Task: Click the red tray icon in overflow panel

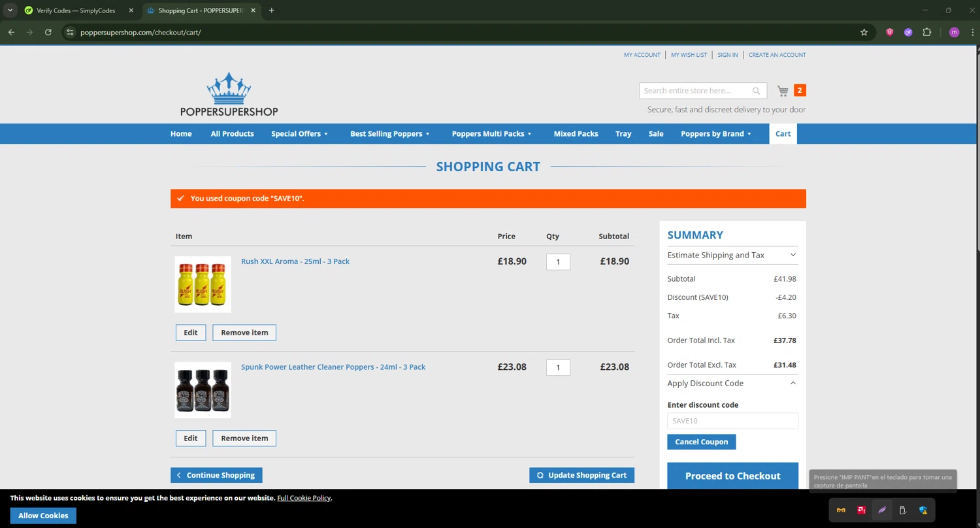Action: [x=862, y=510]
